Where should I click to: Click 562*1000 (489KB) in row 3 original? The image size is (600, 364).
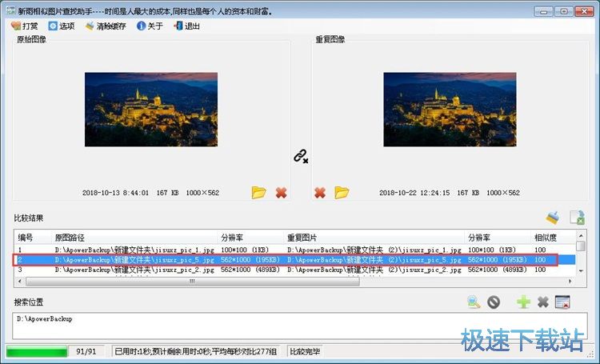click(x=250, y=270)
